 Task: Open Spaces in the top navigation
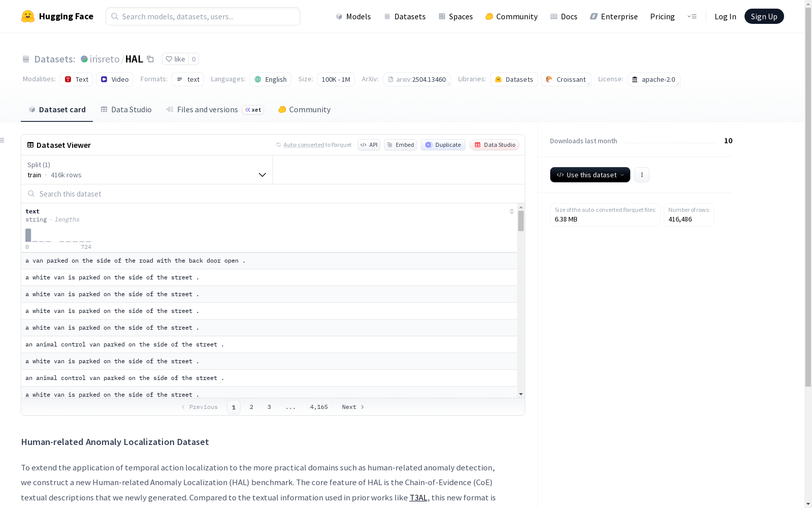click(x=456, y=16)
